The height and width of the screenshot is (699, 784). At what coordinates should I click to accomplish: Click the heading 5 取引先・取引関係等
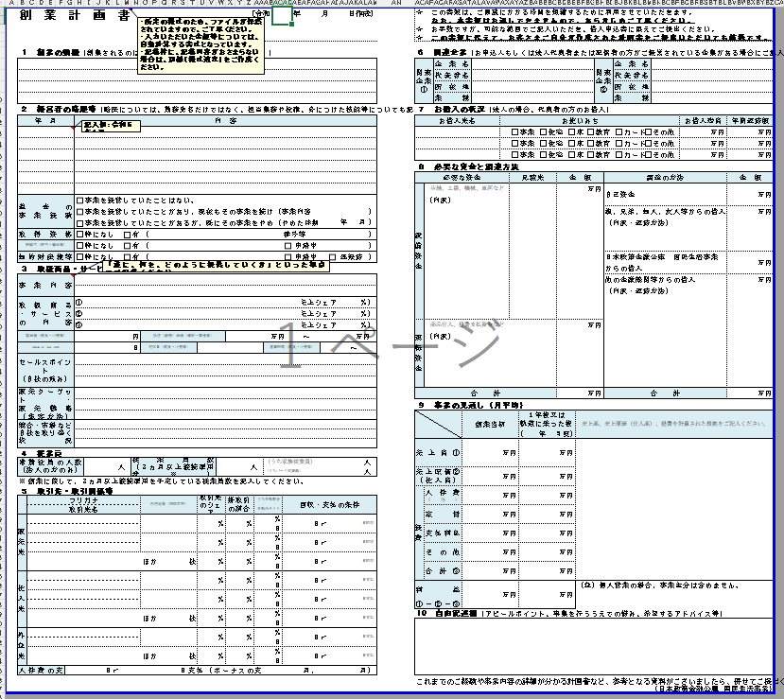(67, 491)
